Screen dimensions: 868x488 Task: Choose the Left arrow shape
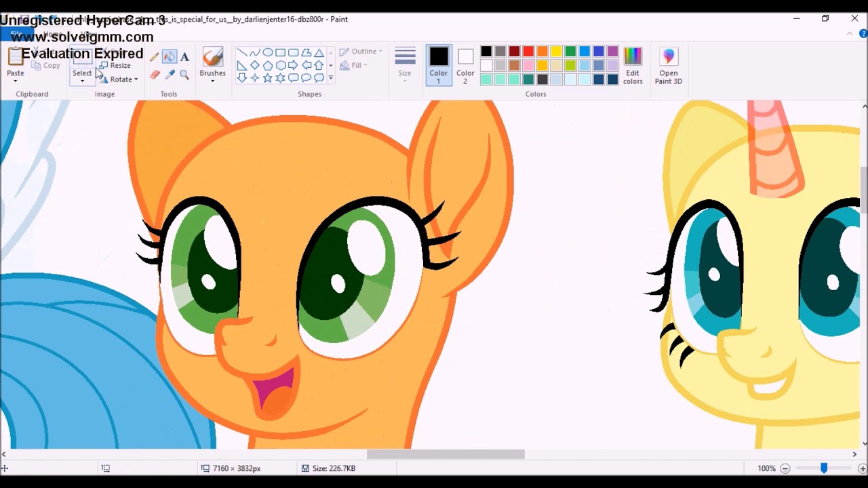307,66
